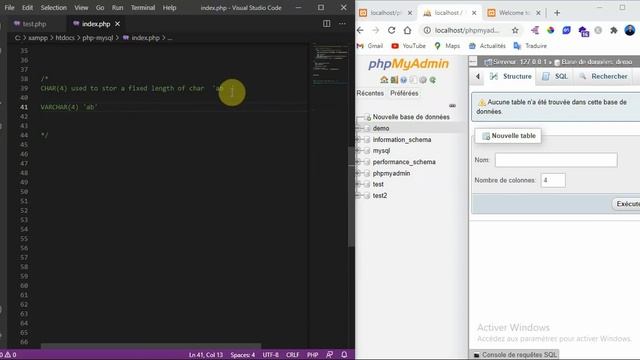Open the Terminal menu in VS Code
This screenshot has width=640, height=360.
pos(142,8)
